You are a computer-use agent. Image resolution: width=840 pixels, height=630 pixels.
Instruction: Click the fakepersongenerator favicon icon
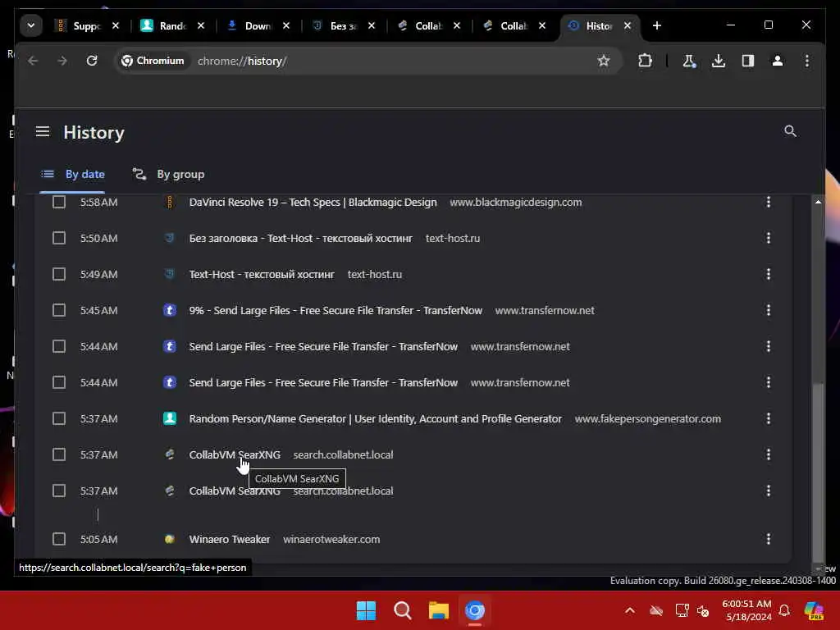pos(169,419)
